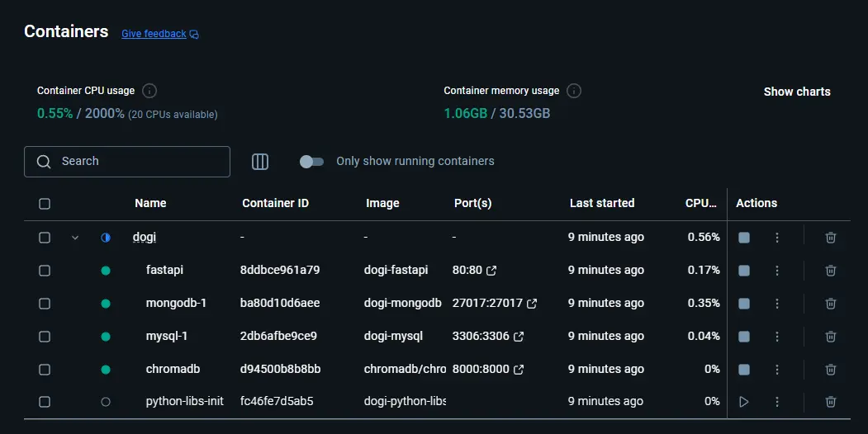Sort by the Port(s) column header

click(472, 204)
